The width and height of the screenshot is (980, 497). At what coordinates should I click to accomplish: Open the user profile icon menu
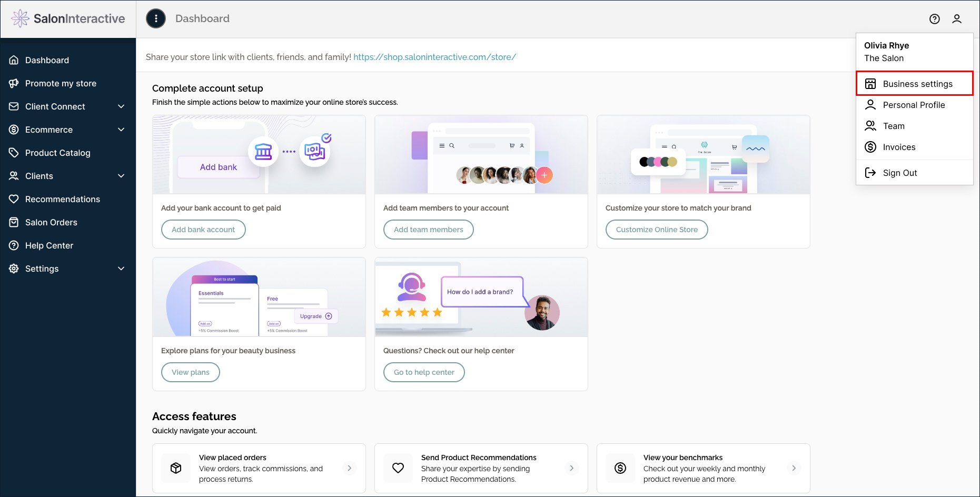(957, 19)
